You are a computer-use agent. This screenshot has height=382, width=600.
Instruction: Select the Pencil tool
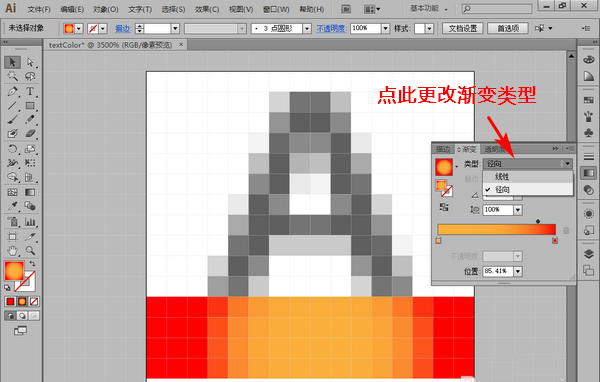point(30,120)
